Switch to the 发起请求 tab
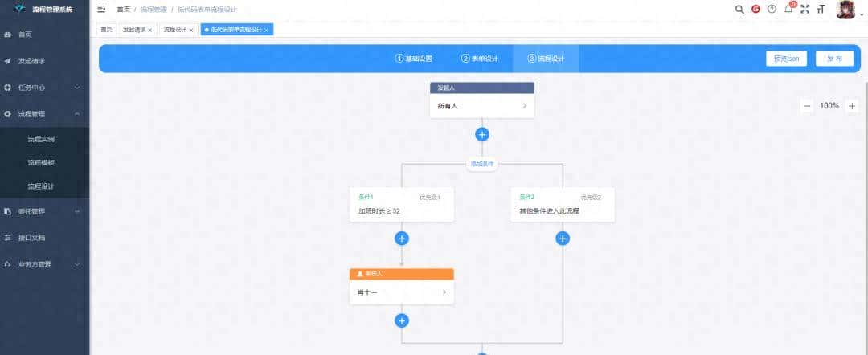868x355 pixels. [x=134, y=30]
